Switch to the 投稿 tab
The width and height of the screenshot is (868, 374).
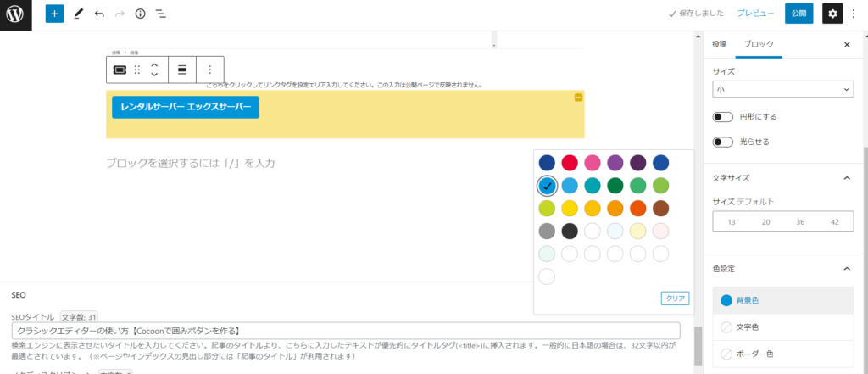(x=720, y=45)
